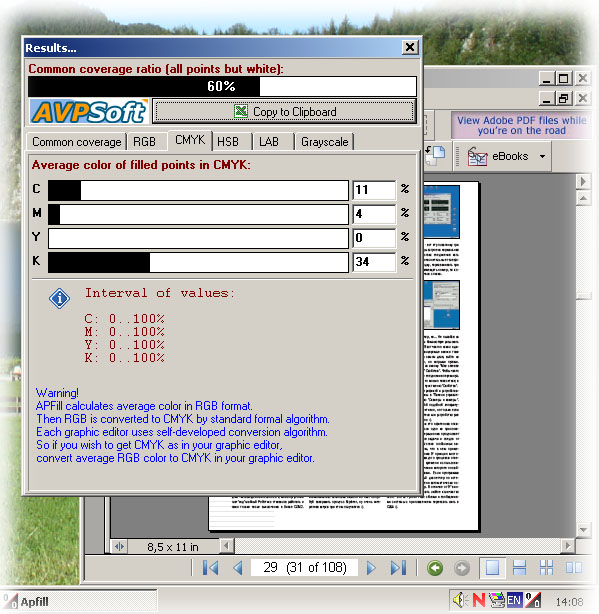Viewport: 599px width, 614px height.
Task: Click gray go to next view button
Action: pyautogui.click(x=462, y=568)
